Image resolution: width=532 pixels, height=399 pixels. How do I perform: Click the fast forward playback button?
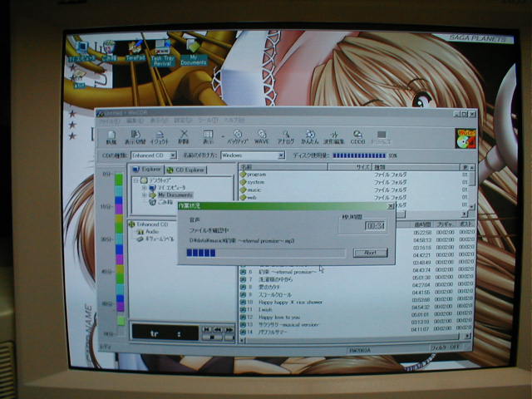point(229,329)
